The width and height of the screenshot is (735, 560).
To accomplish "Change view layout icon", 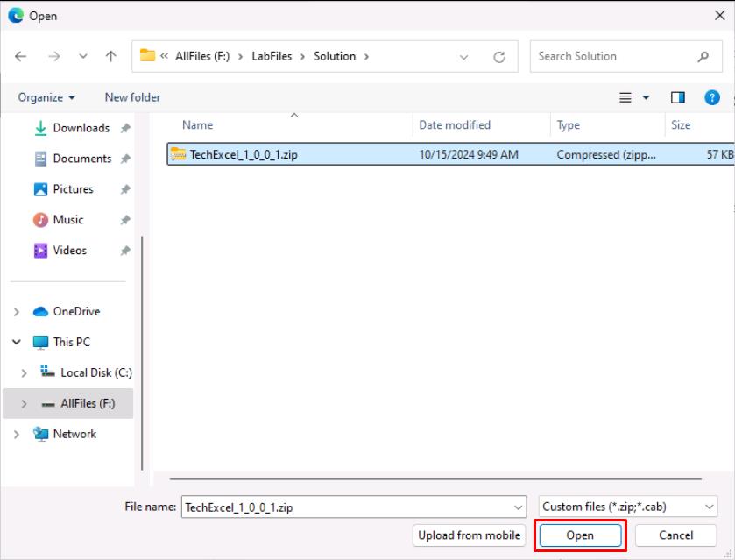I will (x=626, y=97).
